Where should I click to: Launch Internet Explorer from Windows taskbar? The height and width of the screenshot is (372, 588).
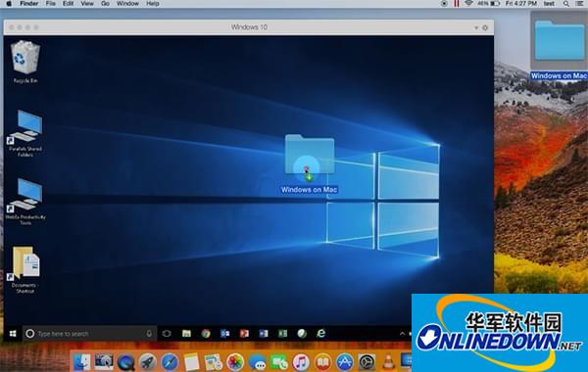click(321, 334)
